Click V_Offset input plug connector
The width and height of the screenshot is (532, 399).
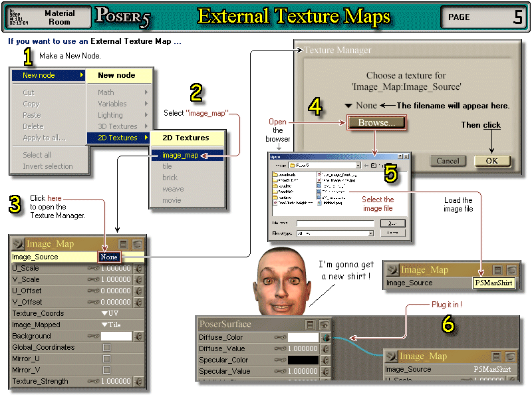click(138, 302)
